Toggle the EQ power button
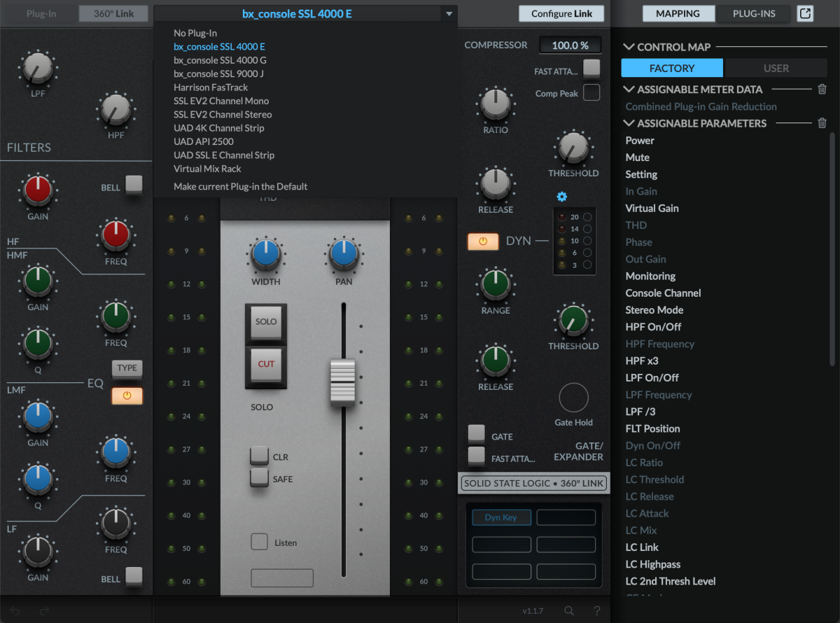Screen dimensions: 840x623 click(127, 395)
